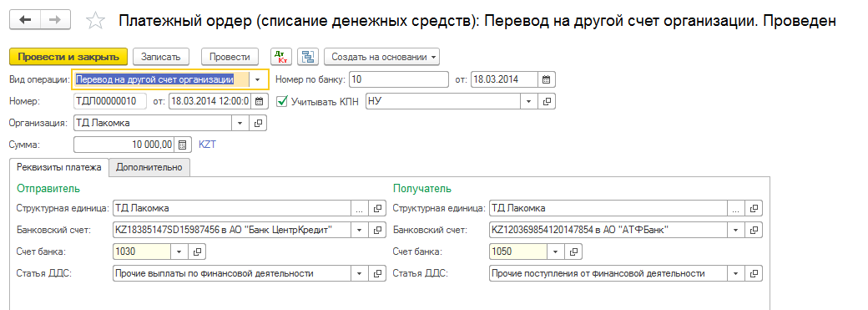Screen dimensions: 868x310
Task: Expand sender Статья ДДС dropdown
Action: [359, 273]
